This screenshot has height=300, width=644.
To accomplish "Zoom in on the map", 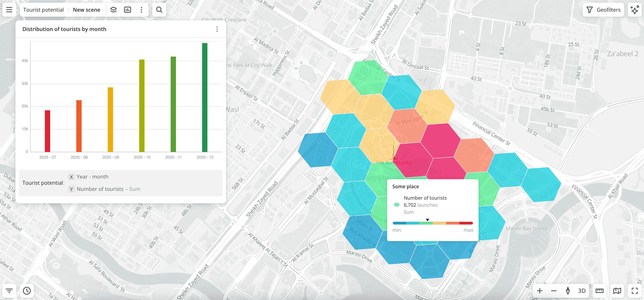I will click(540, 291).
